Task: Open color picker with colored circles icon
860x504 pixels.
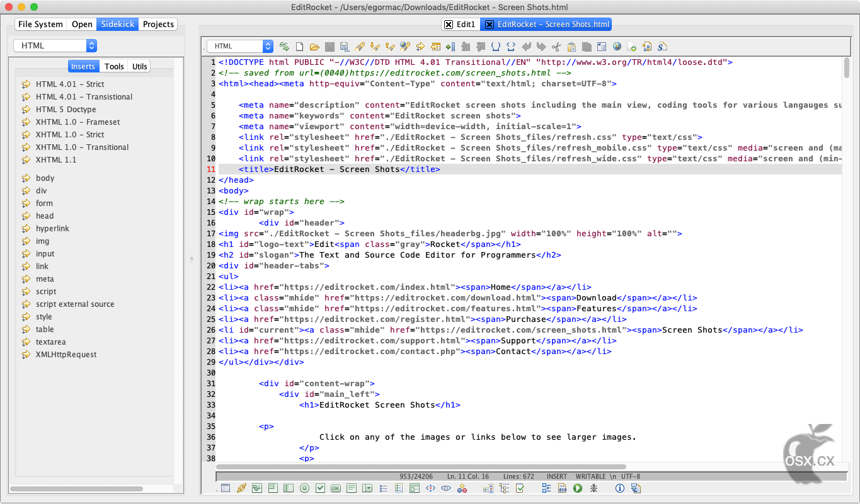Action: 462,488
